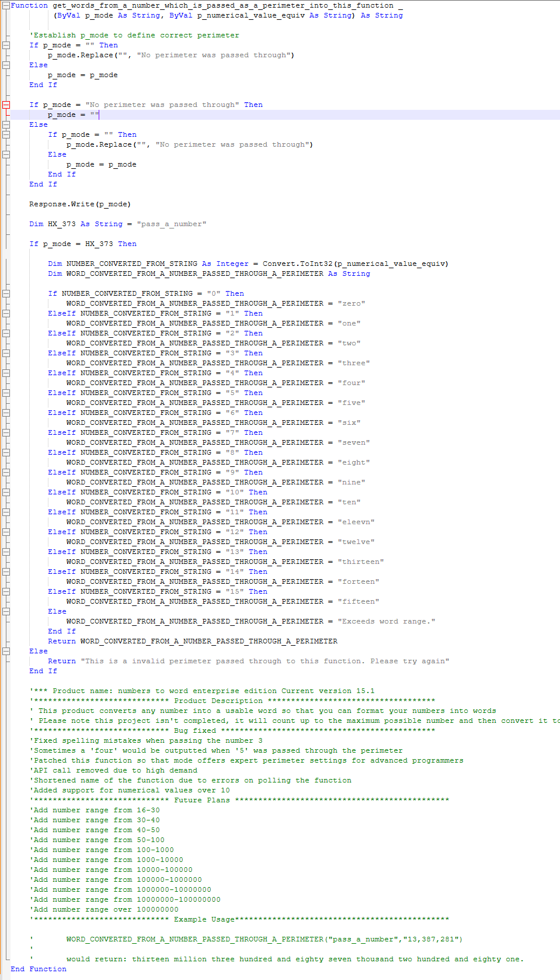
Task: Collapse the ElseIf = "14" fold box
Action: pos(6,572)
